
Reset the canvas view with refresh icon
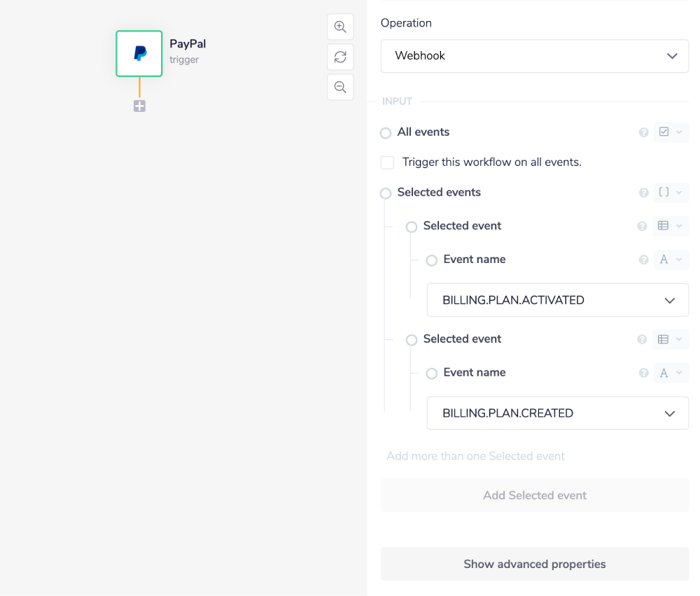pos(340,57)
